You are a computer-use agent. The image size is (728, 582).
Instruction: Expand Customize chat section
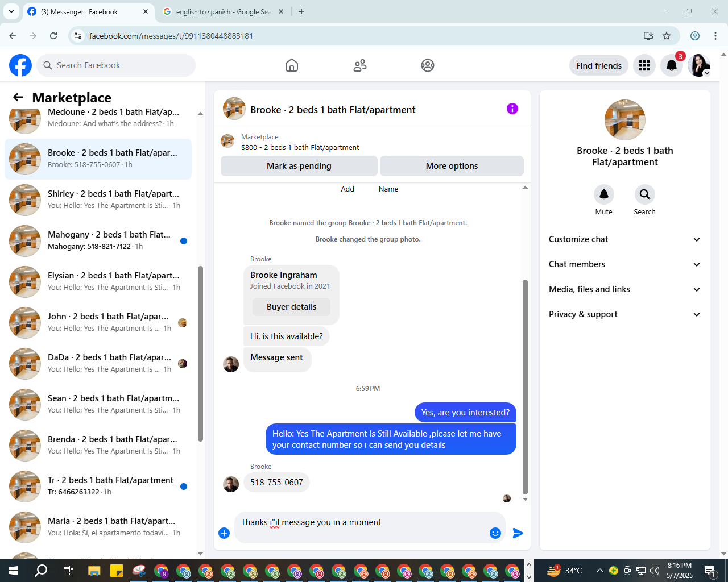tap(624, 239)
